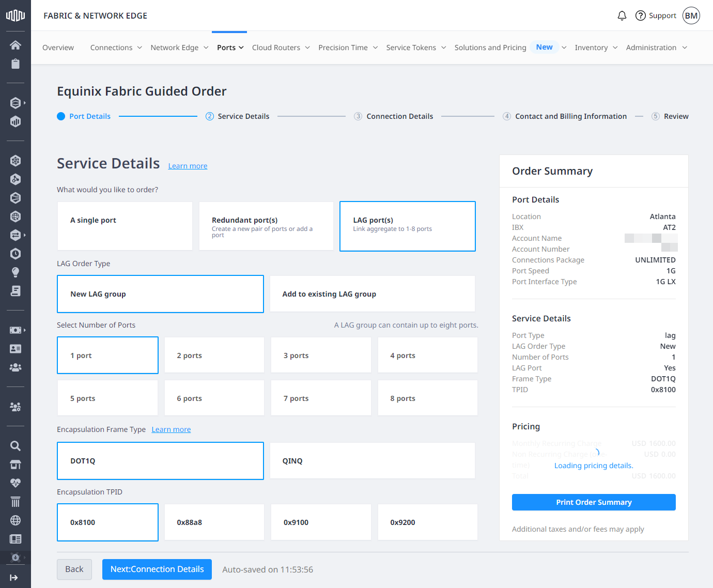Open Learn more beside Service Details heading
The width and height of the screenshot is (713, 588).
(x=188, y=166)
